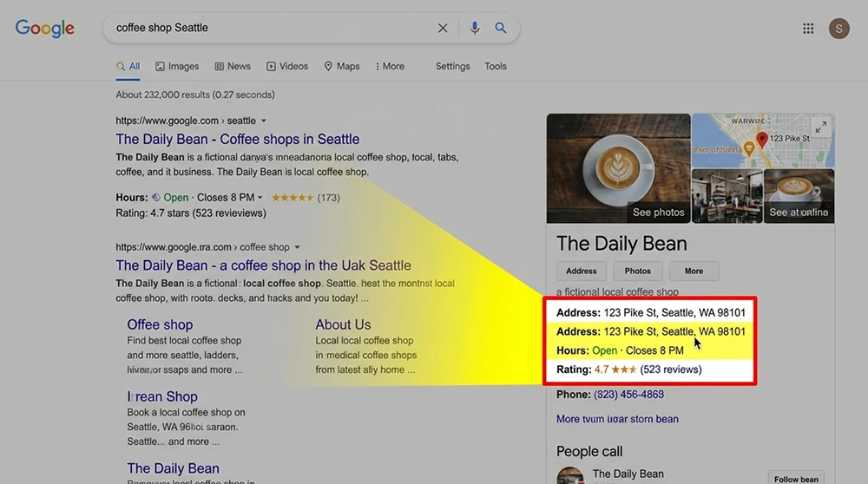Viewport: 868px width, 484px height.
Task: Open the map thumbnail
Action: [x=763, y=141]
